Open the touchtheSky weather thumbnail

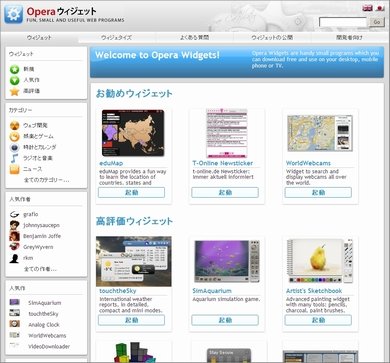134,262
